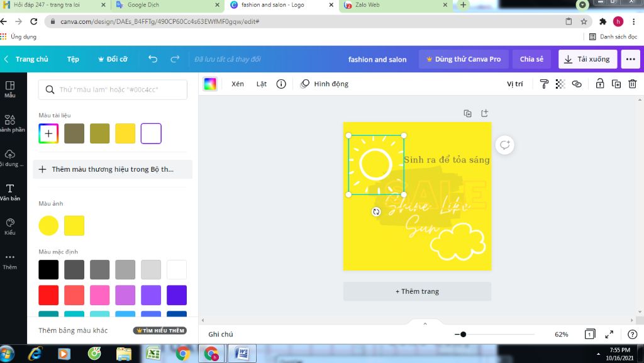Select the white document color swatch
644x363 pixels.
[151, 133]
